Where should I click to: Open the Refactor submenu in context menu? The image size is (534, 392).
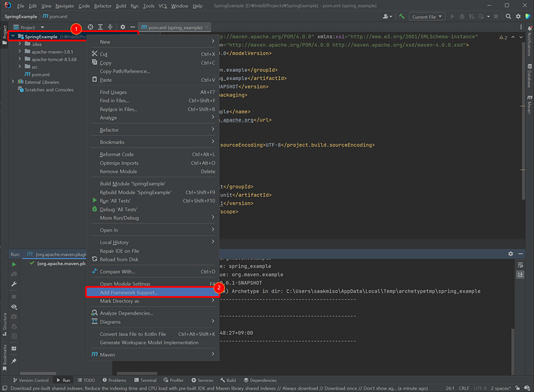pos(153,130)
